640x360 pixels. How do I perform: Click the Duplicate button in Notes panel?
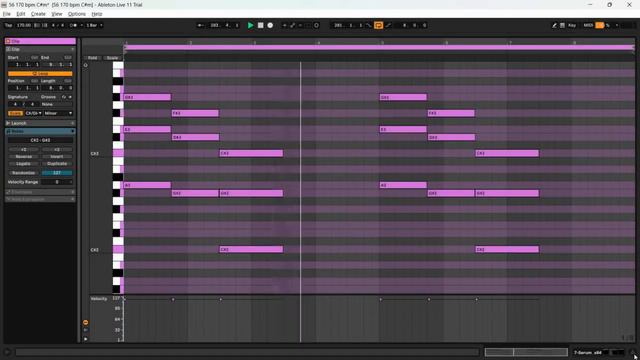[57, 164]
